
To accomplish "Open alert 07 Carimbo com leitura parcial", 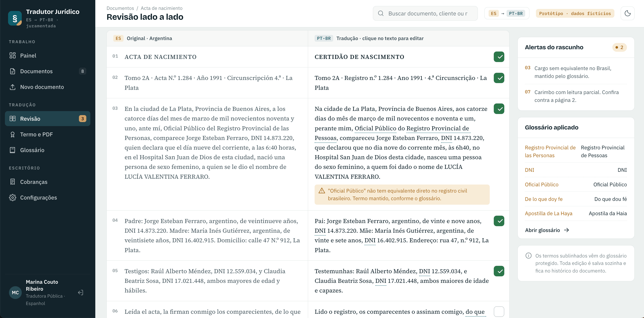I will click(x=576, y=96).
